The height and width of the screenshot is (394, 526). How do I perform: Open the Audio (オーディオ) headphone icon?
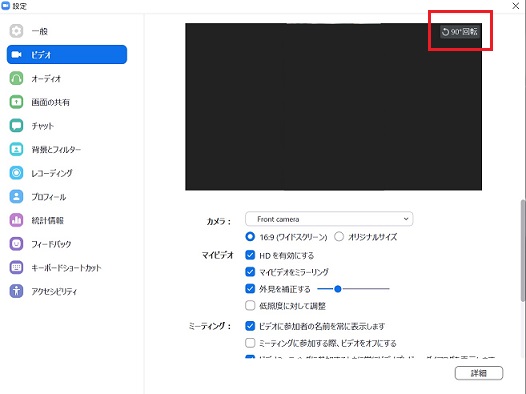(16, 78)
